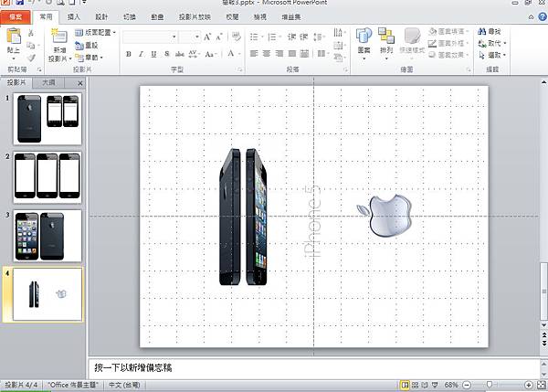Screen dimensions: 548x392
Task: Click the Cut scissors icon
Action: (x=31, y=34)
